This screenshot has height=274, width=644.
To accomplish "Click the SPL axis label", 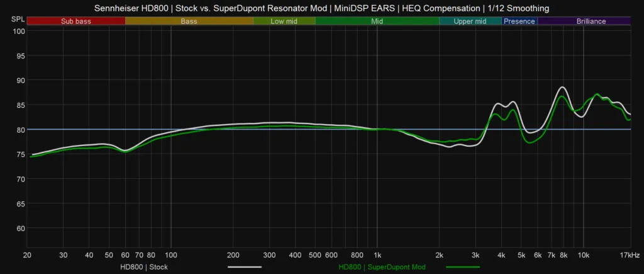I will tap(18, 20).
